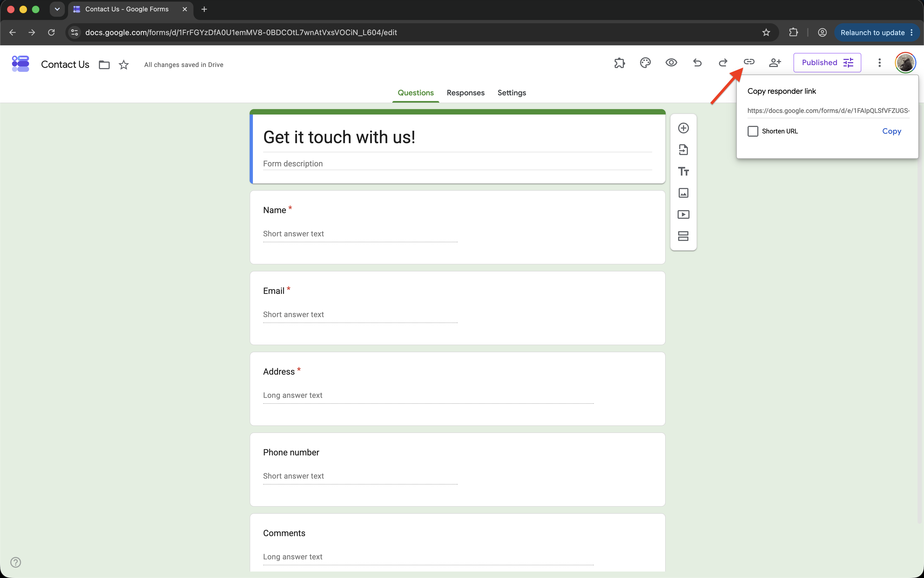Click the Copy responder link heading

[781, 91]
